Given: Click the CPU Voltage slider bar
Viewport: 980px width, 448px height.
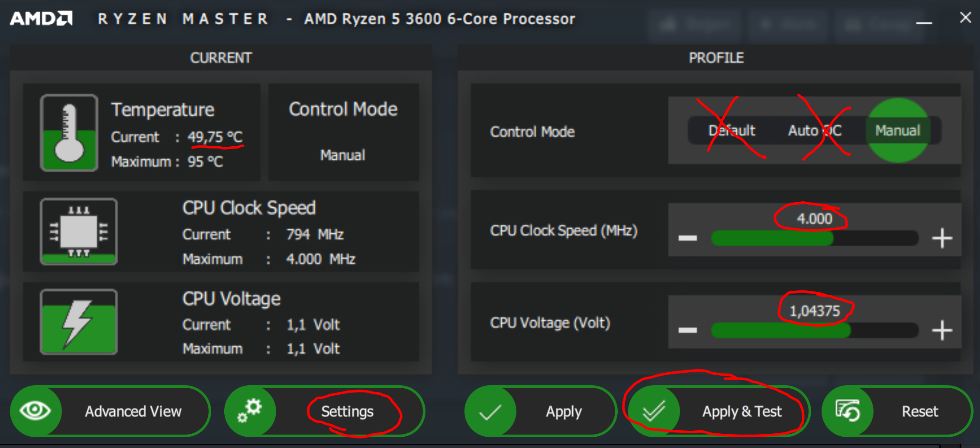Looking at the screenshot, I should coord(814,330).
